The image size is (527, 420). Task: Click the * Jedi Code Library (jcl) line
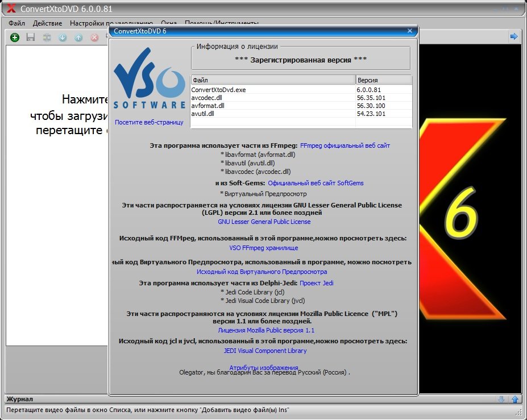(252, 292)
